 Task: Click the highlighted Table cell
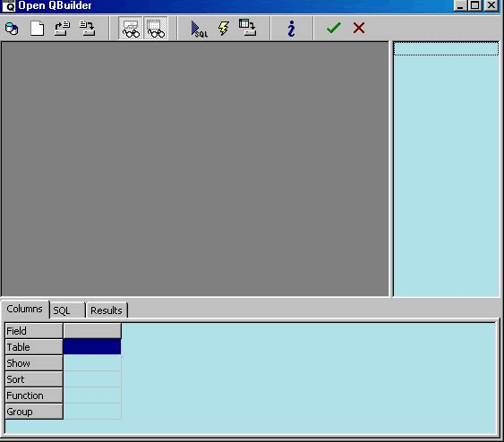(x=92, y=347)
